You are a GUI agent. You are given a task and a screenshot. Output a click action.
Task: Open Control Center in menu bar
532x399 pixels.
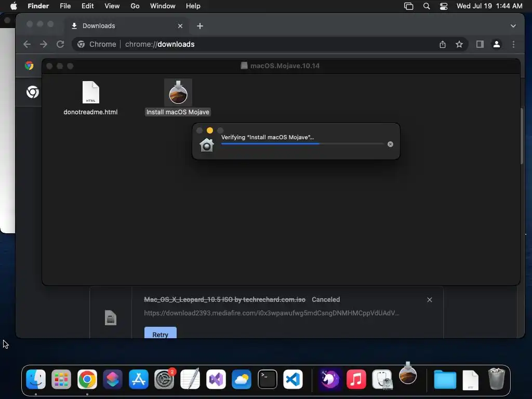click(x=444, y=6)
